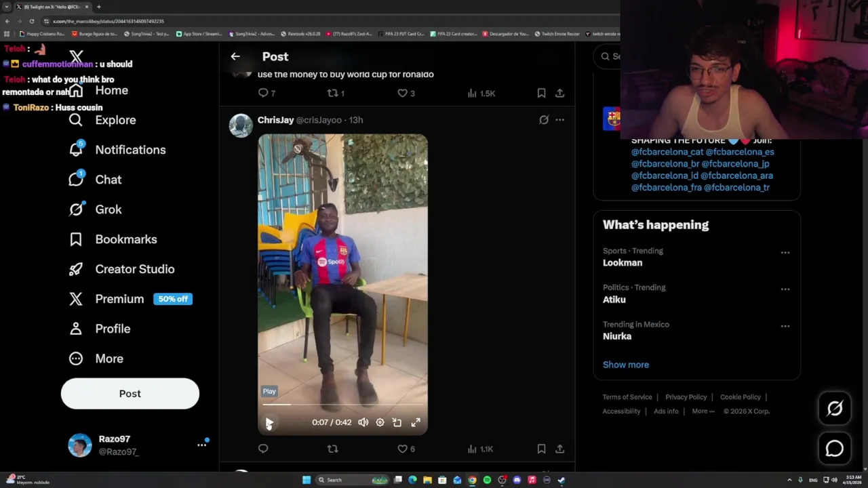868x488 pixels.
Task: Open the @crisJayoo handle link
Action: [319, 120]
